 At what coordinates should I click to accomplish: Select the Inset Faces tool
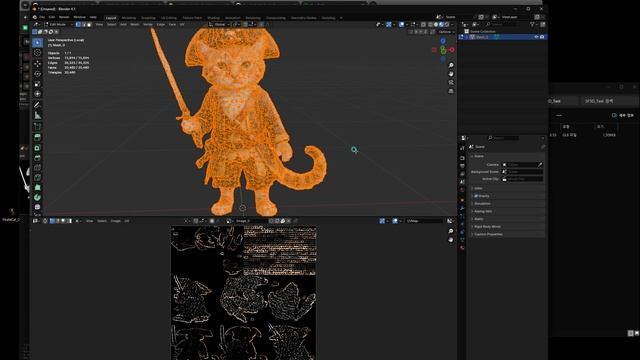coord(38,148)
